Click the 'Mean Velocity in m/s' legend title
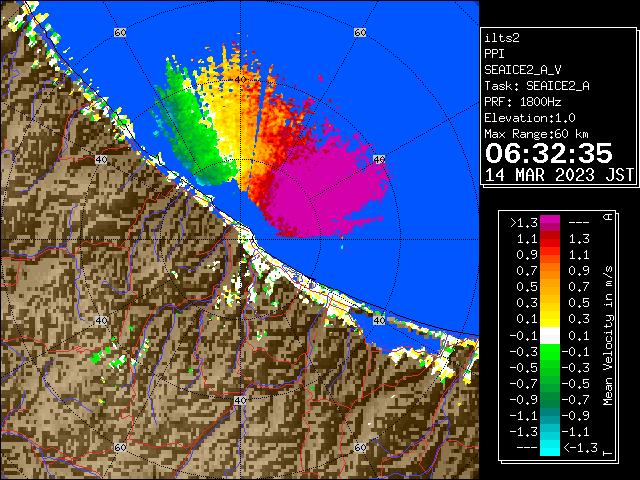The width and height of the screenshot is (640, 480). (x=609, y=335)
